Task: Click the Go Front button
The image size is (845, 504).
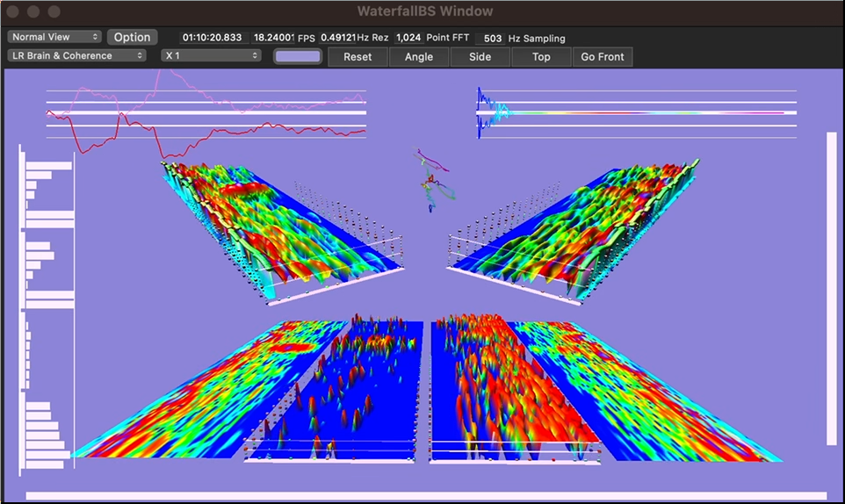Action: (602, 56)
